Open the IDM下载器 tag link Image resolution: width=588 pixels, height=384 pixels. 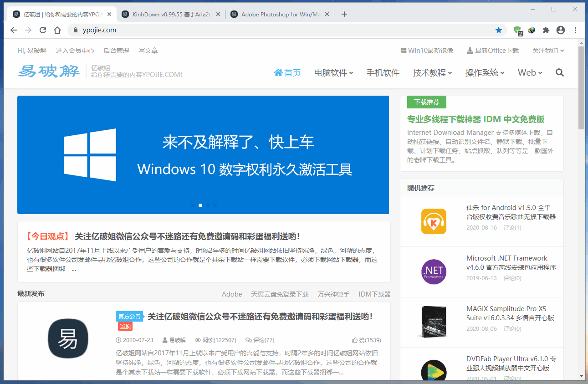pyautogui.click(x=374, y=294)
